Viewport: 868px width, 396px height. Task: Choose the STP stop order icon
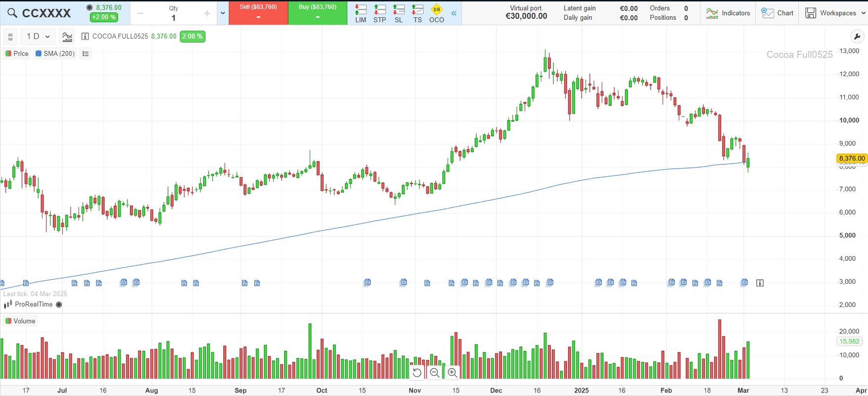(379, 13)
